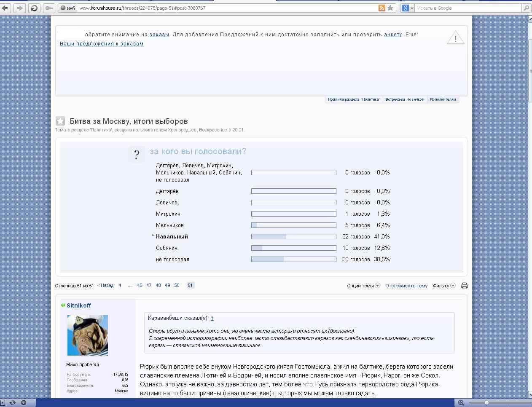Open the Правила раздела "Политика" tab
Screen dimensions: 532x407
pos(354,99)
